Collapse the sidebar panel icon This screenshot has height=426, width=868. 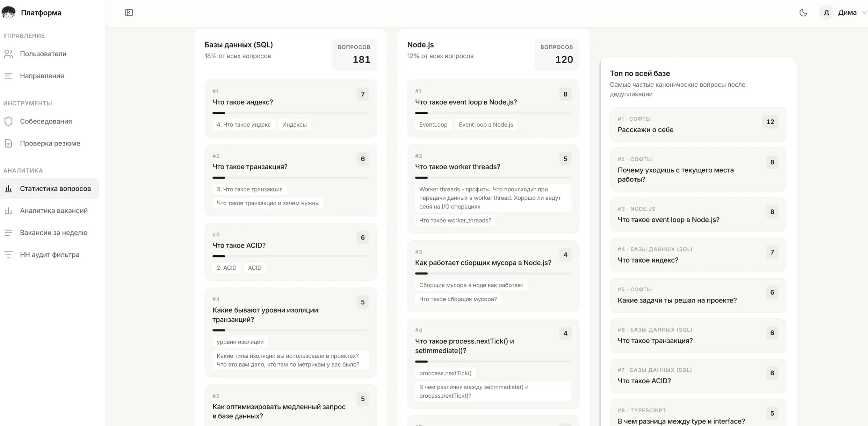tap(129, 13)
